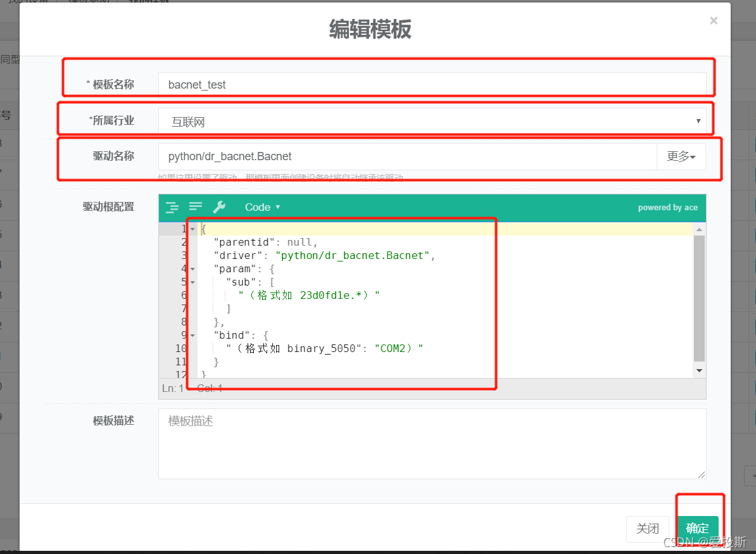
Task: Click the wrench repair icon in editor toolbar
Action: [219, 207]
